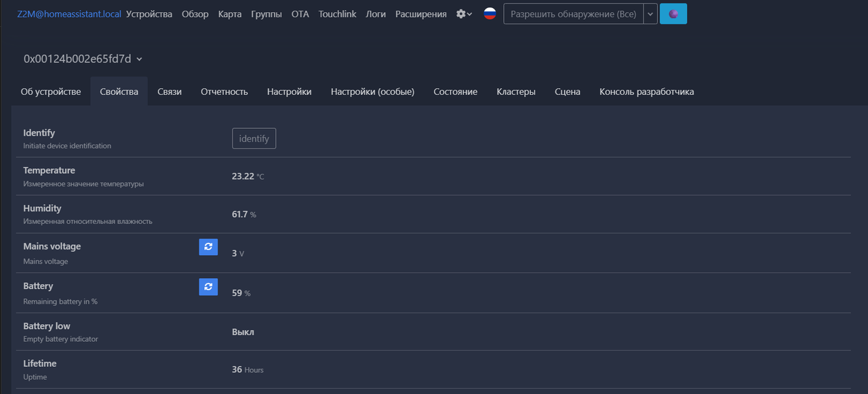Switch to the Состояние tab

tap(456, 92)
